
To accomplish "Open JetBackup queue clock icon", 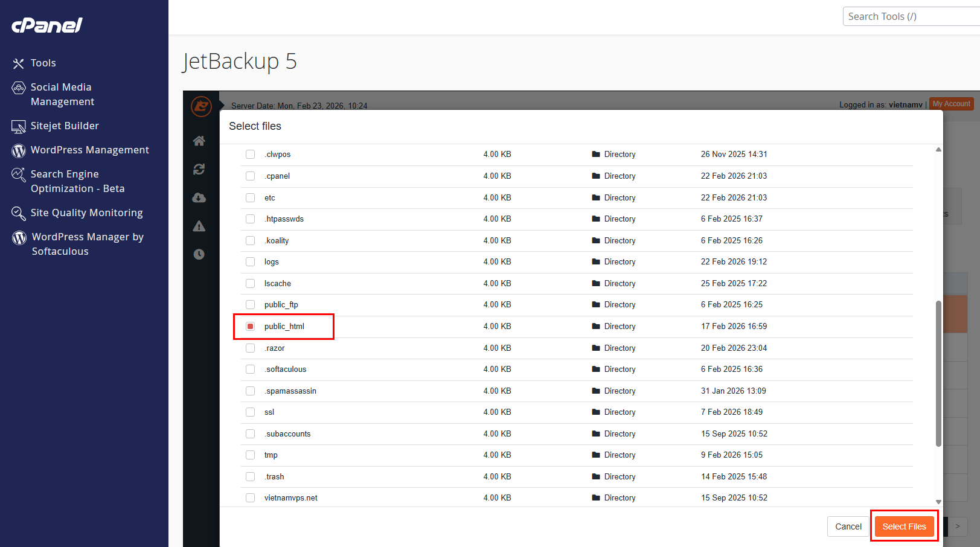I will click(199, 254).
